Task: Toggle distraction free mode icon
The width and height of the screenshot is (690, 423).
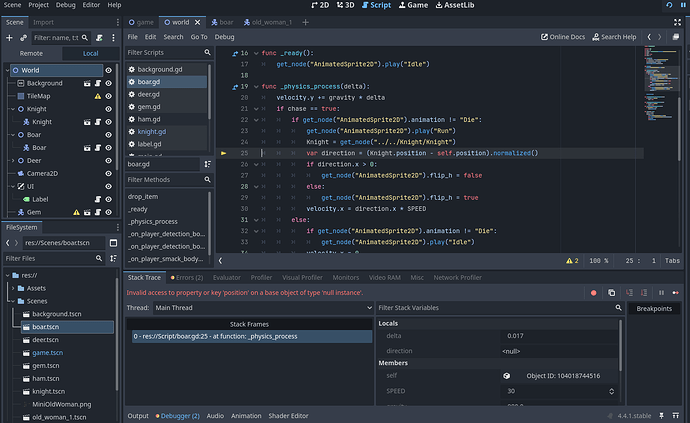Action: [677, 22]
